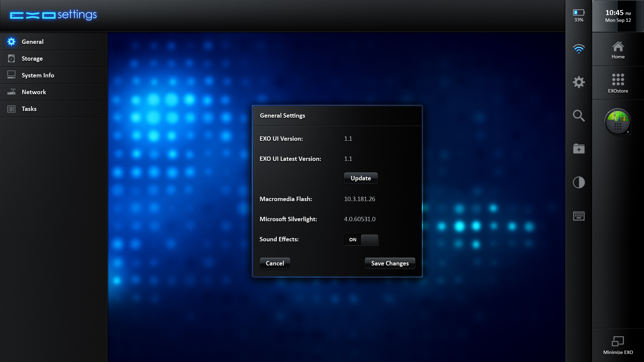Click Save Changes
The width and height of the screenshot is (644, 362).
pyautogui.click(x=390, y=263)
